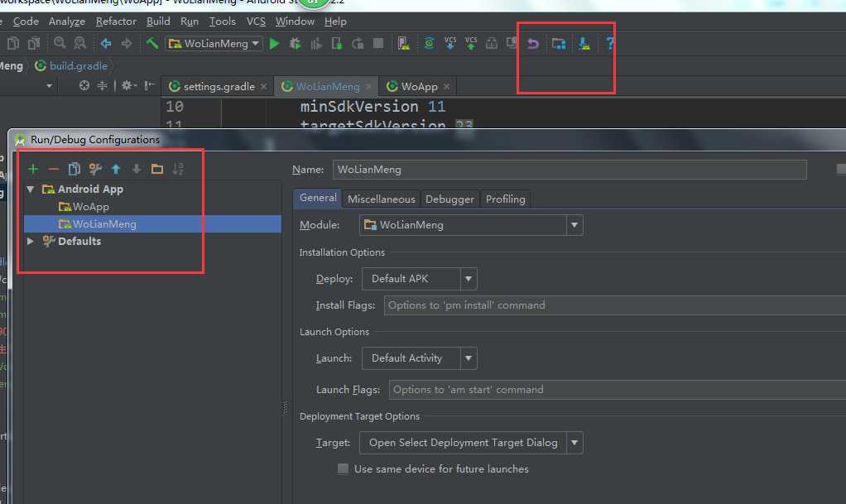Click the SDK Manager download icon

tap(584, 44)
